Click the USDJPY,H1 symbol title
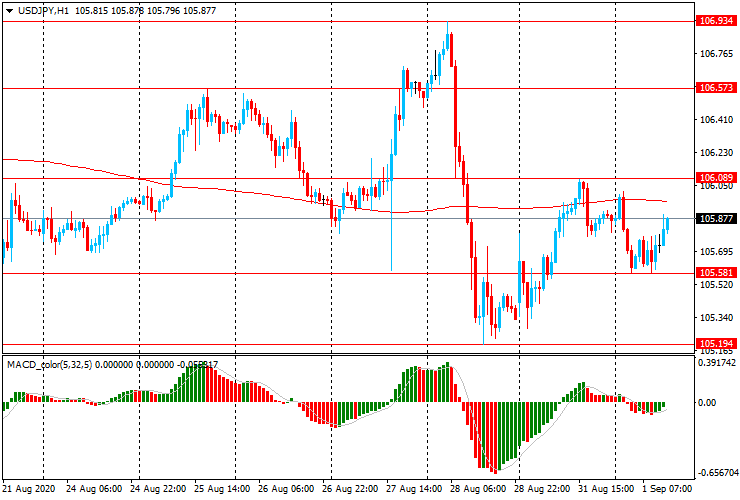740x500 pixels. (43, 10)
